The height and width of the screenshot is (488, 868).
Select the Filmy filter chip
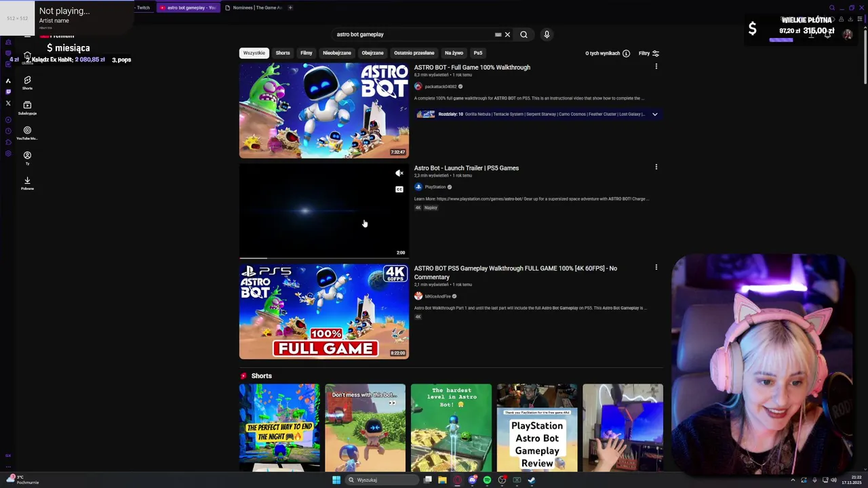click(307, 53)
